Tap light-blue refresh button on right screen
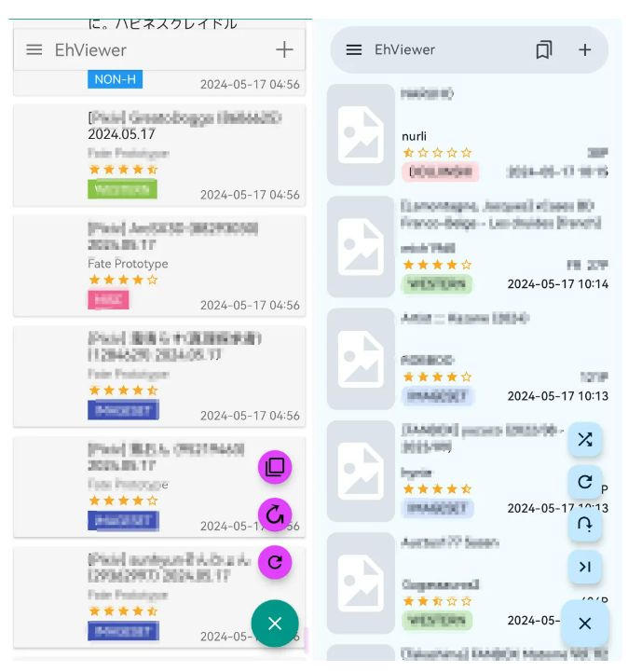This screenshot has height=672, width=628. [585, 482]
